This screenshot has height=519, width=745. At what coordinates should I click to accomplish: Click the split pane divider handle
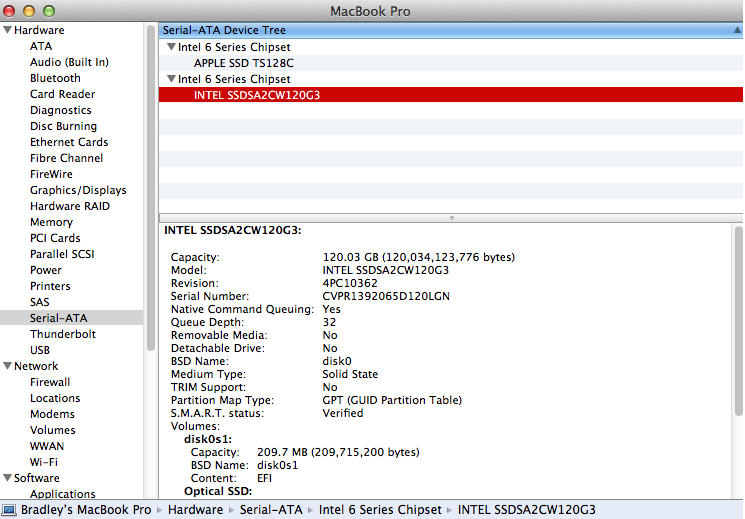451,218
